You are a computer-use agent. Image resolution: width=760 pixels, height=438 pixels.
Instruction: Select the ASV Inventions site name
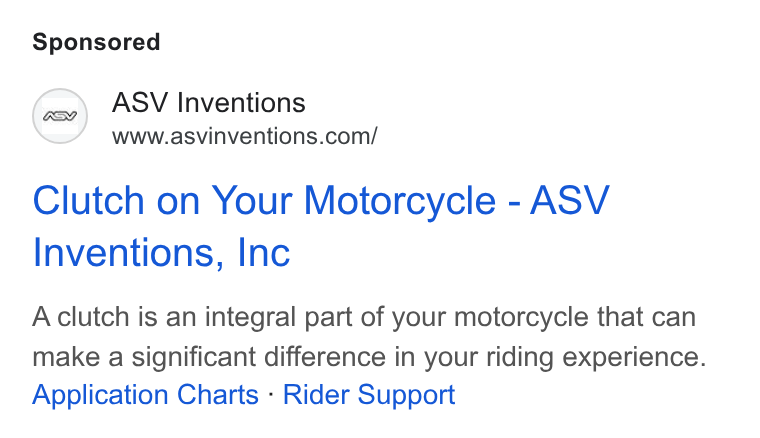click(209, 103)
